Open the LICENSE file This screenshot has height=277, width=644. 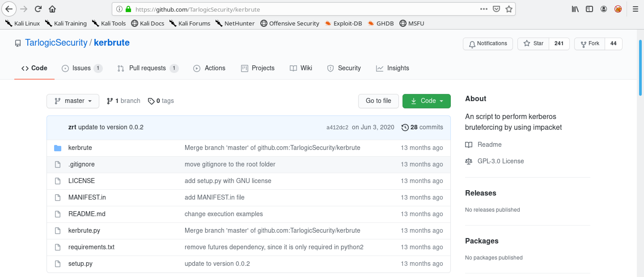81,181
